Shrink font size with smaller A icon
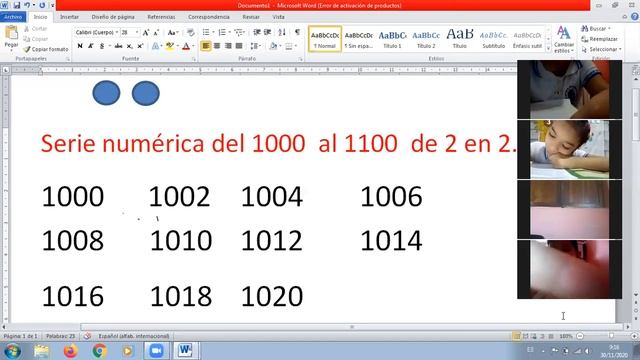Screen dimensions: 640x360 click(156, 33)
